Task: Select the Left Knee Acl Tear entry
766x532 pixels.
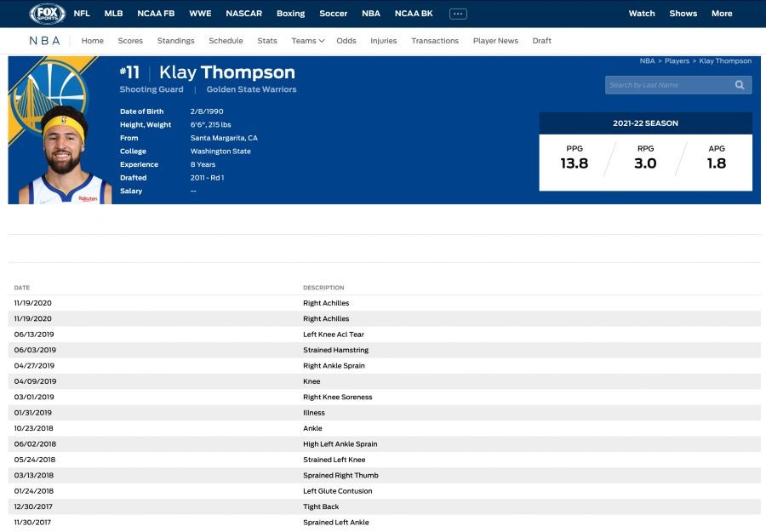Action: click(333, 335)
